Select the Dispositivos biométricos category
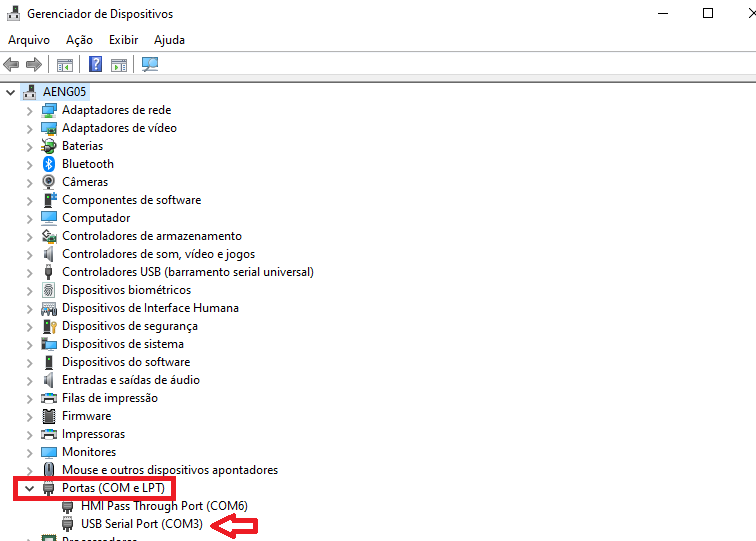Viewport: 756px width, 541px height. click(126, 290)
